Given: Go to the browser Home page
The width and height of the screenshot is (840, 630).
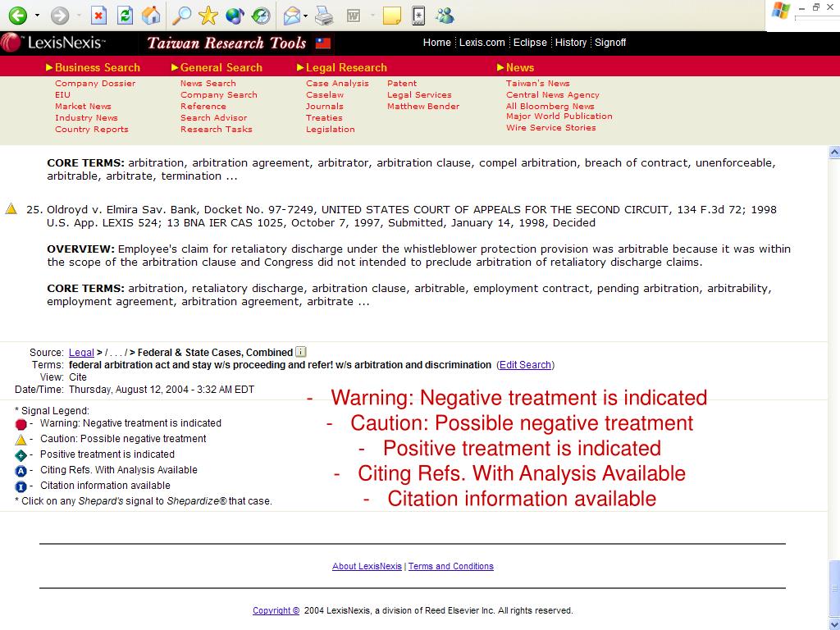Looking at the screenshot, I should tap(151, 15).
